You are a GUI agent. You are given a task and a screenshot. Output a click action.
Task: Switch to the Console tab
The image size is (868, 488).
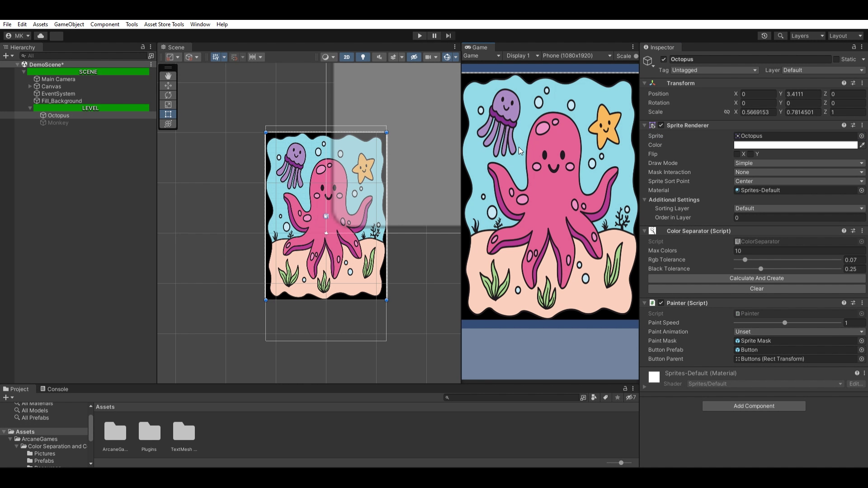[x=54, y=389]
